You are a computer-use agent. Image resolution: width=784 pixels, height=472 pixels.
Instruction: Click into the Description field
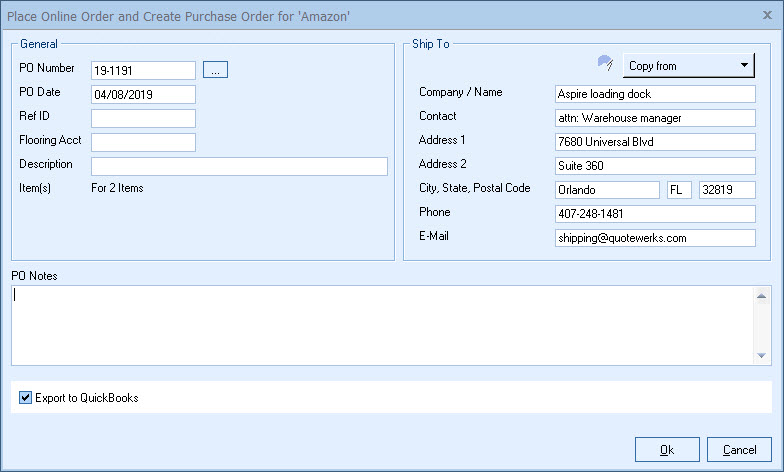click(x=239, y=166)
